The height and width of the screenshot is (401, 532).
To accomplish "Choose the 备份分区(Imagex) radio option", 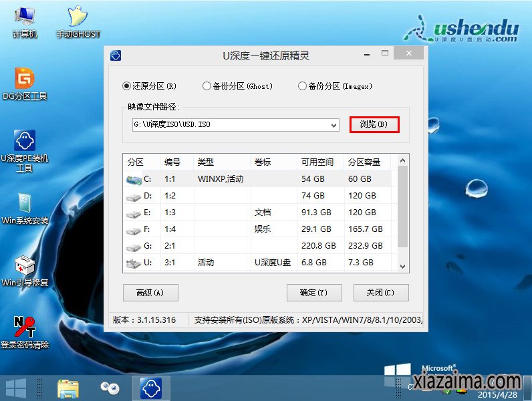I will (302, 86).
